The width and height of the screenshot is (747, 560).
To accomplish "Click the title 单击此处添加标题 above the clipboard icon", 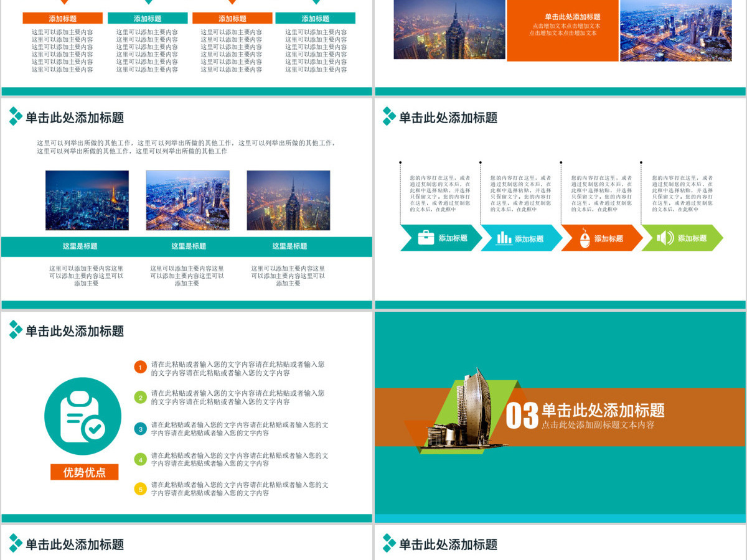I will click(75, 330).
